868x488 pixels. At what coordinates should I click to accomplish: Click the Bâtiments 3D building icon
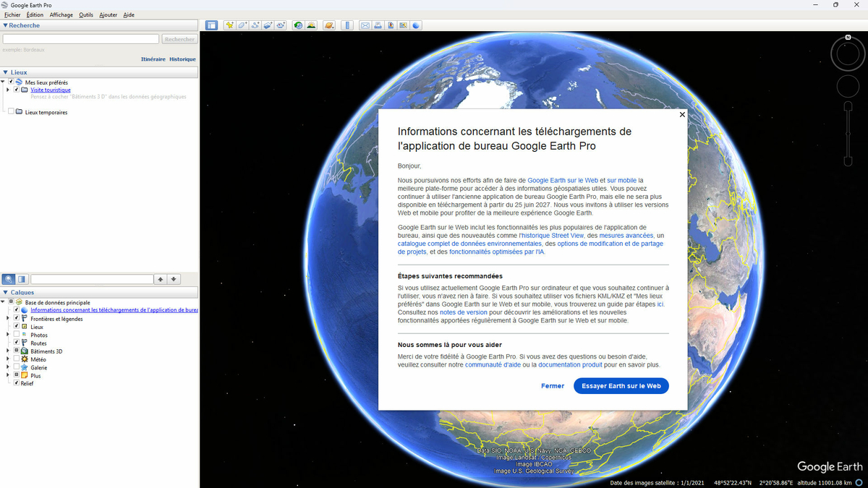[25, 351]
